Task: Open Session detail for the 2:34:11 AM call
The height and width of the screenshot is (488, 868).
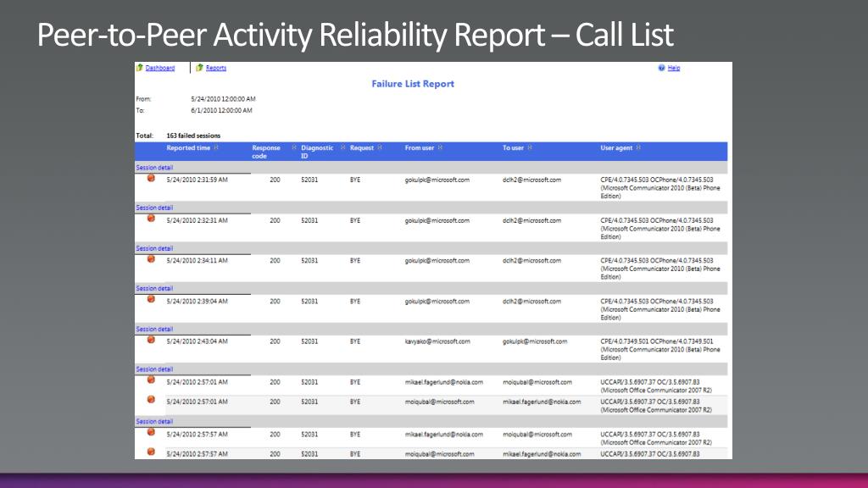Action: click(154, 248)
